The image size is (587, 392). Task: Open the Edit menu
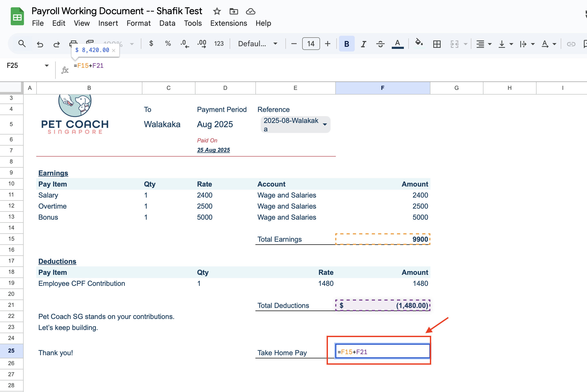pos(59,23)
